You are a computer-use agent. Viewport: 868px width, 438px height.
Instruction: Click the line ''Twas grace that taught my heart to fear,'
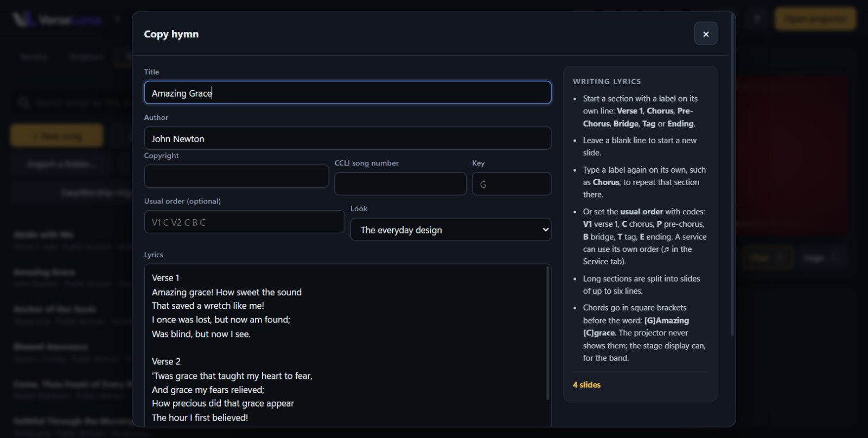(232, 376)
